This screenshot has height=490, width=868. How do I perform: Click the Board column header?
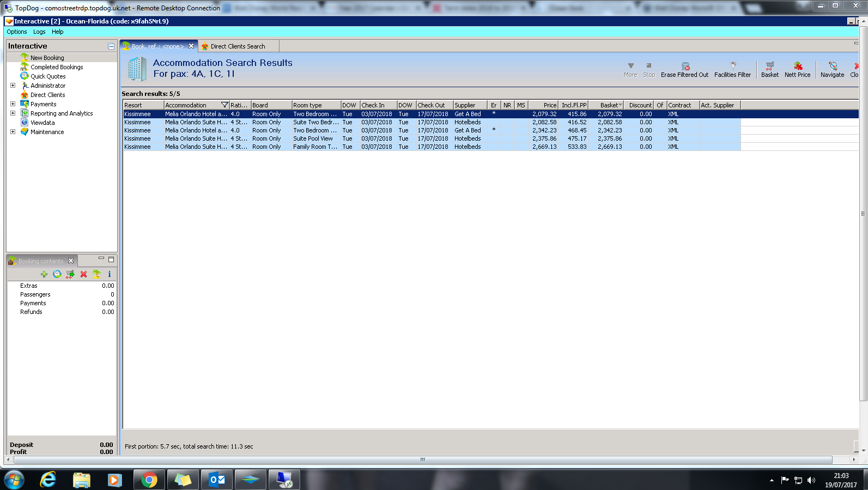click(x=271, y=105)
